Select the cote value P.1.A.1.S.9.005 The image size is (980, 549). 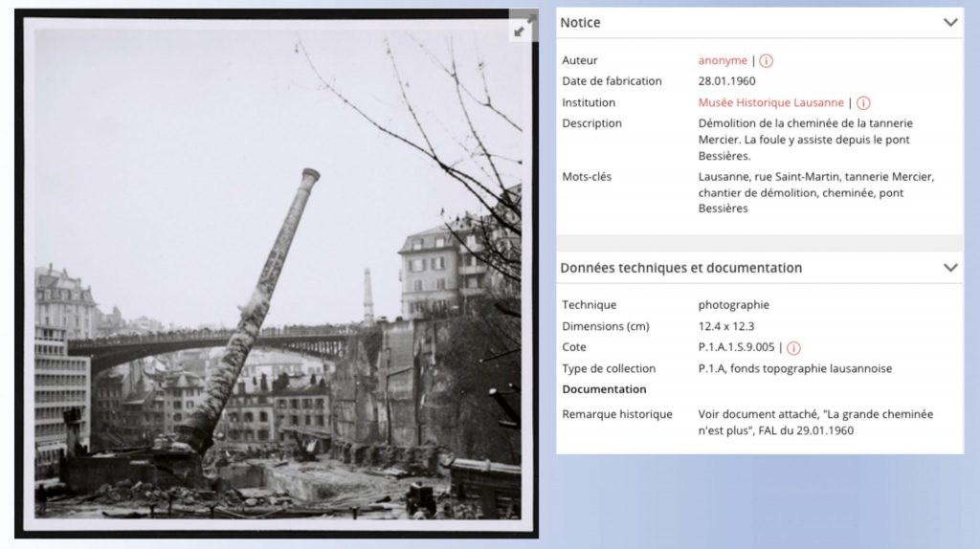point(736,347)
